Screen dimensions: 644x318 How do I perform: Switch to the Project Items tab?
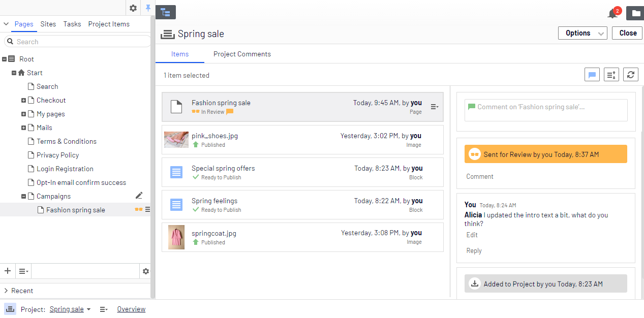[109, 24]
